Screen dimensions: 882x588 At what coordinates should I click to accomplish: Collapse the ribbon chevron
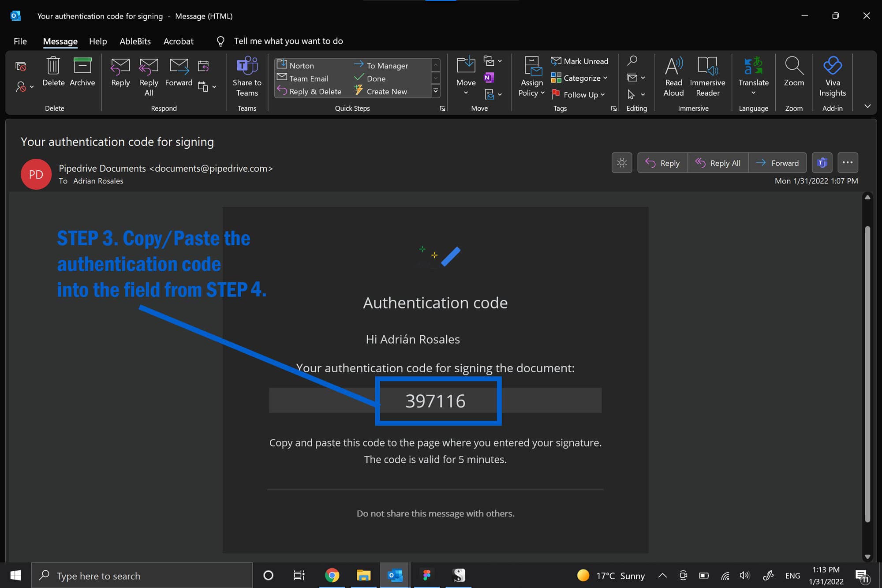pyautogui.click(x=867, y=106)
